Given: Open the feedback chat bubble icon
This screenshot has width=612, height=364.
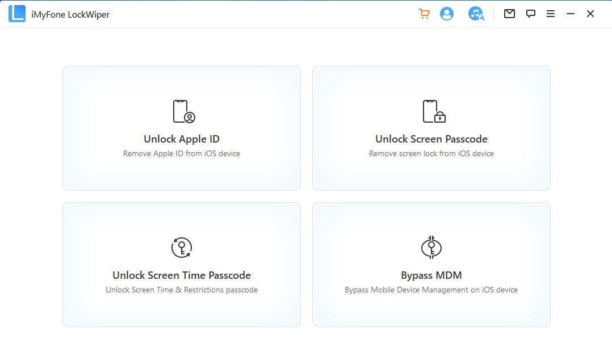Looking at the screenshot, I should [x=530, y=14].
